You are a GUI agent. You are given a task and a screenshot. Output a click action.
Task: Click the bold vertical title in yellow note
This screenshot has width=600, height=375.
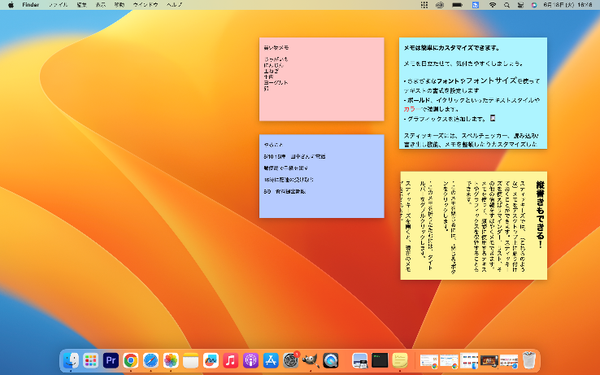pyautogui.click(x=540, y=215)
